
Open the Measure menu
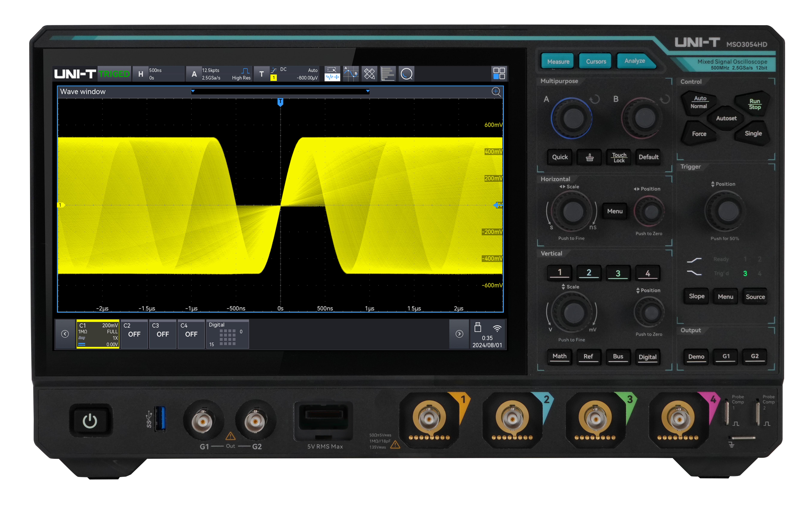click(558, 61)
